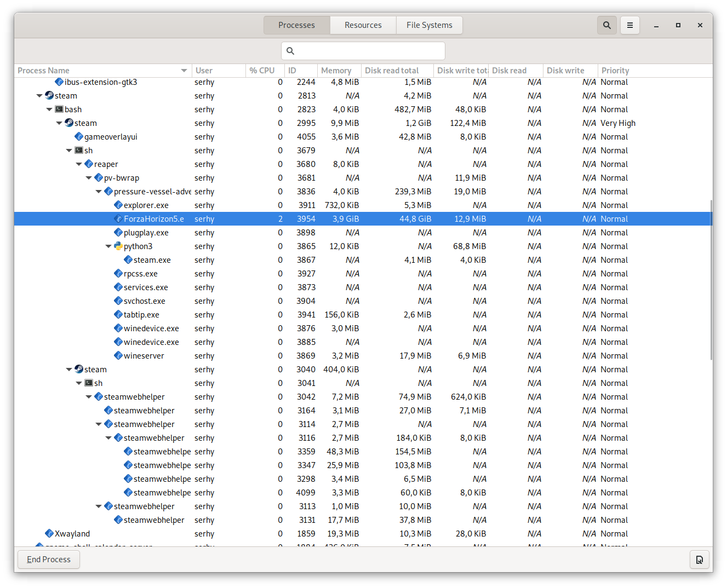
Task: Click the rpcss.exe process icon
Action: 118,274
